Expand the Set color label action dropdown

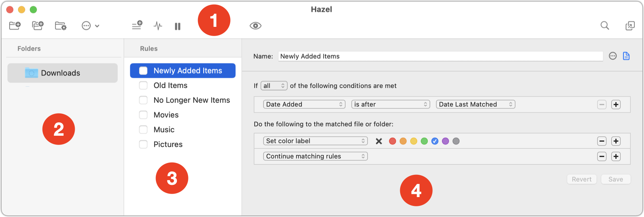click(315, 141)
